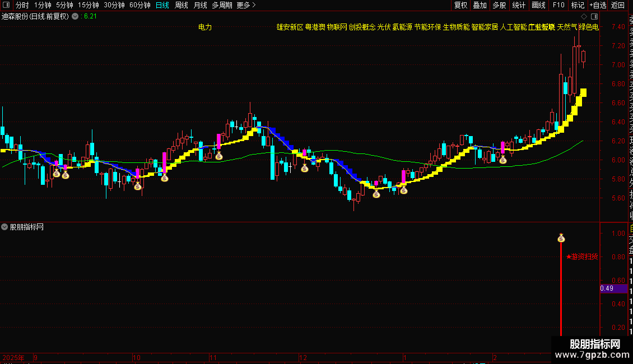
Task: Select the 月线 monthly period tab
Action: click(x=200, y=5)
